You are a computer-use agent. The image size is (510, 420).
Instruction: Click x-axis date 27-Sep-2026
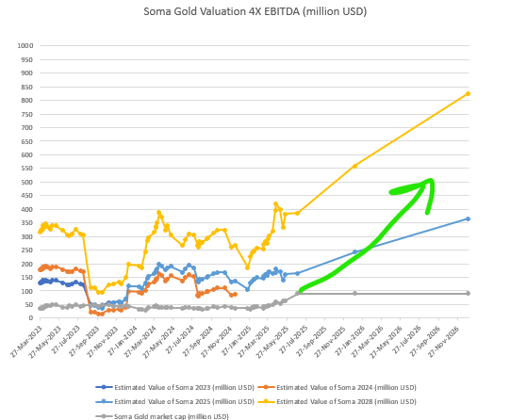[425, 341]
